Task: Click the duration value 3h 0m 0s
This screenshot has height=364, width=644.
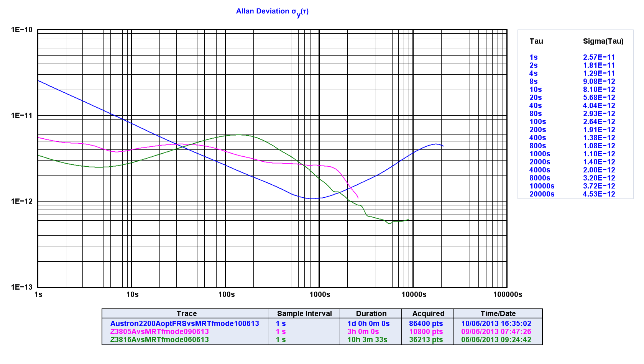Action: [x=363, y=331]
